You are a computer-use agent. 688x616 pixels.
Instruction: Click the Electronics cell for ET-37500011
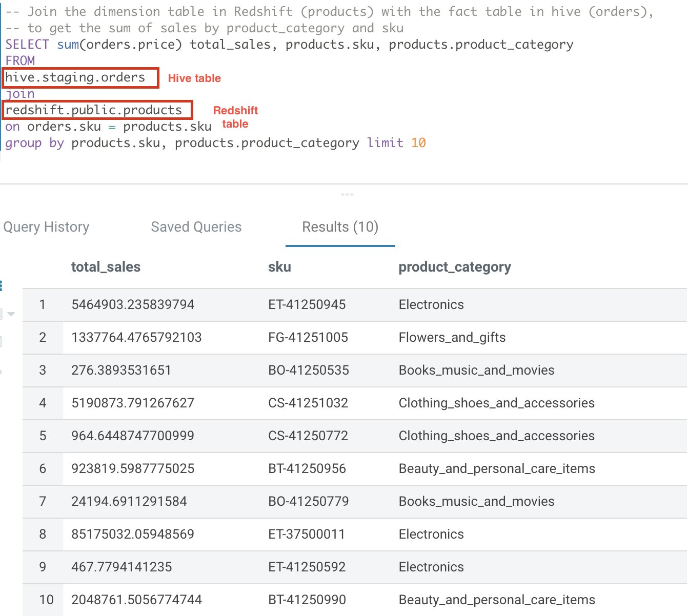pyautogui.click(x=431, y=534)
